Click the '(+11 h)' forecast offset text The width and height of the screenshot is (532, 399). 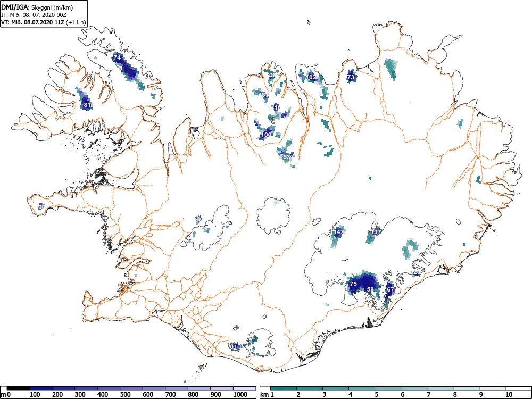[x=76, y=22]
